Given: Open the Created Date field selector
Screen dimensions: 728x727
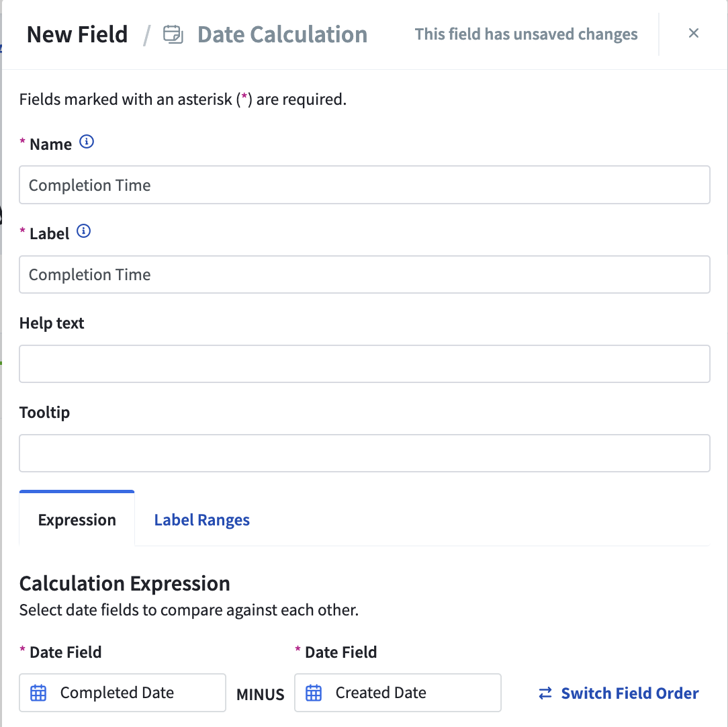Looking at the screenshot, I should (x=398, y=693).
